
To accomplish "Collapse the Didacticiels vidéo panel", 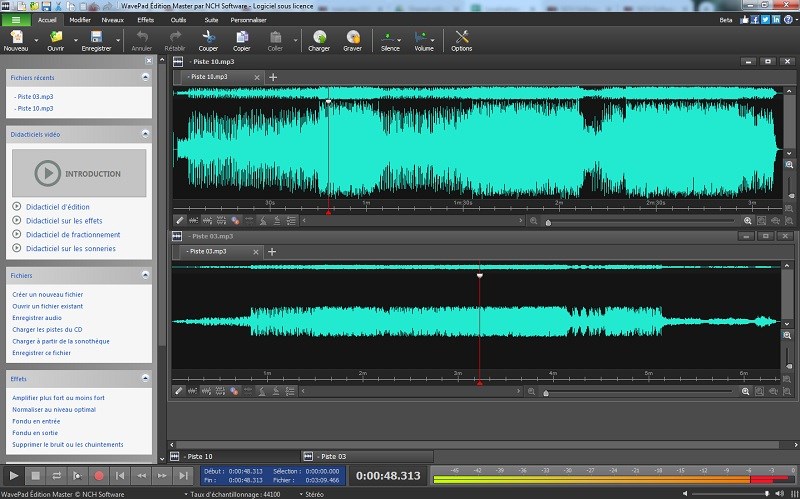I will [145, 134].
